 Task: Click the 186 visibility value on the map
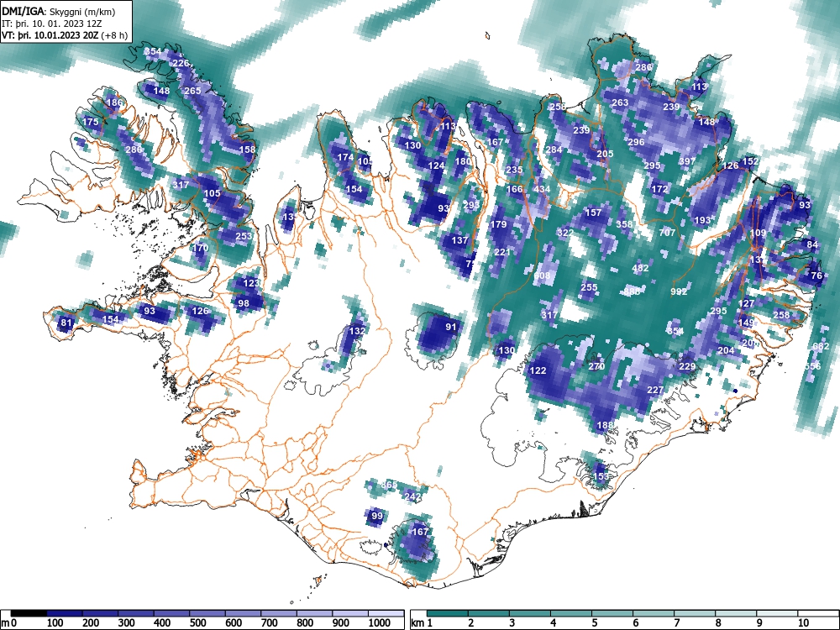pos(114,102)
